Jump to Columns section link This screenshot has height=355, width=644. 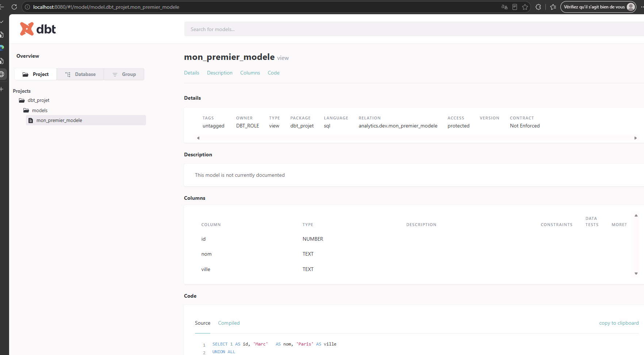tap(250, 73)
